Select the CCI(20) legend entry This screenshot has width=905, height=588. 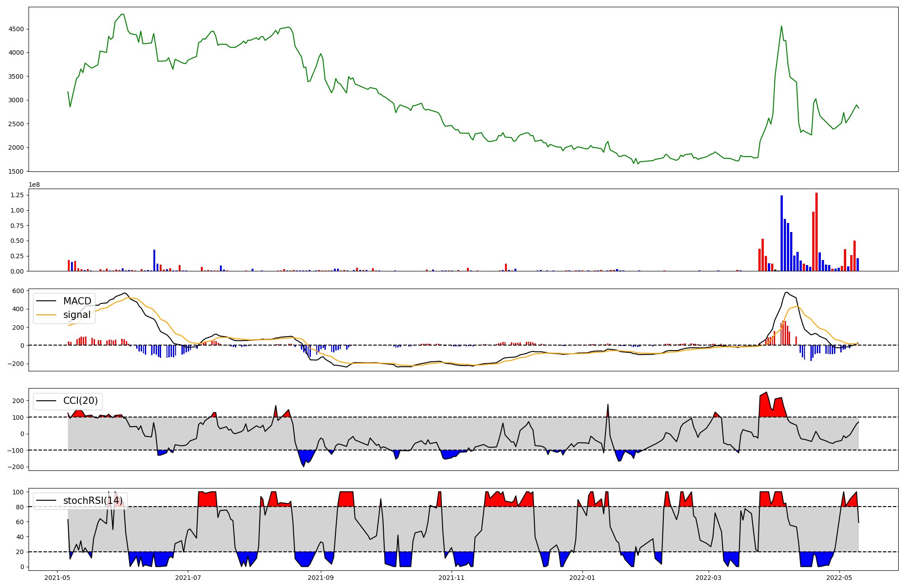pyautogui.click(x=81, y=401)
